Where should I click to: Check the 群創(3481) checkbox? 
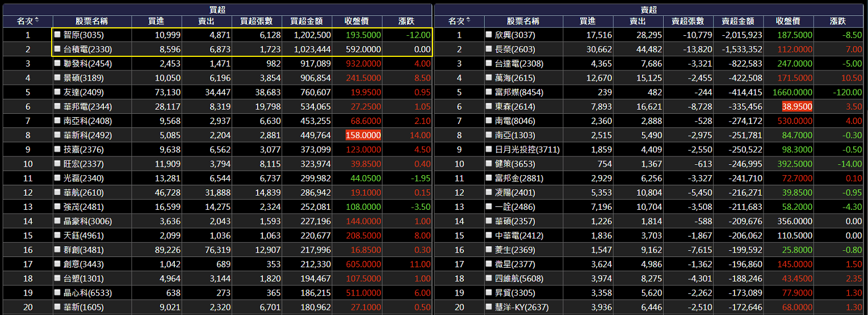click(x=57, y=250)
